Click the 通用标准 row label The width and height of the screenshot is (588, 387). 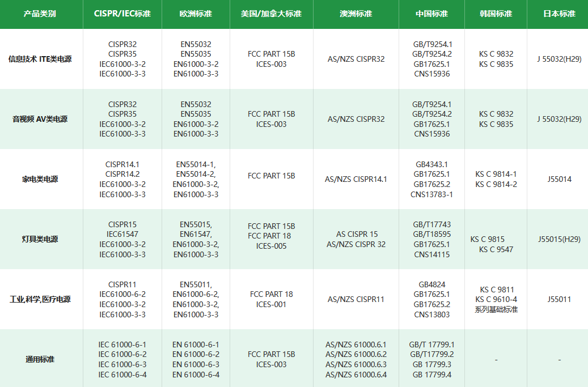(40, 359)
